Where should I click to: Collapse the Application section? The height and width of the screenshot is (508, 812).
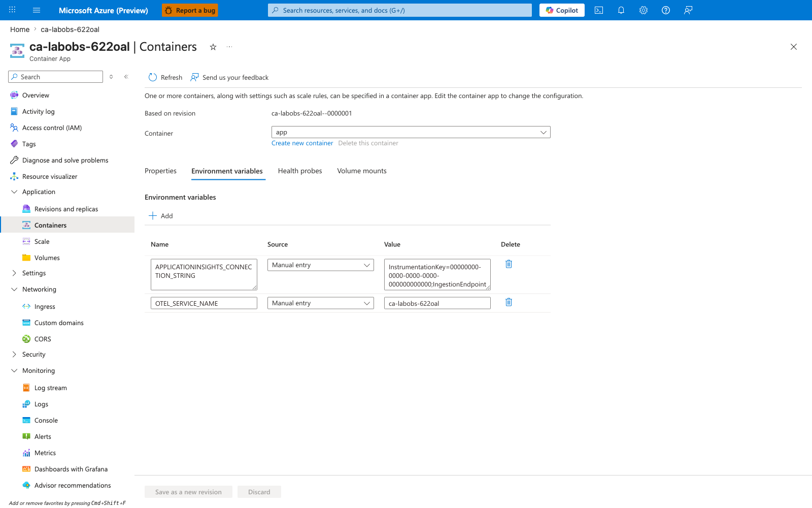coord(14,192)
